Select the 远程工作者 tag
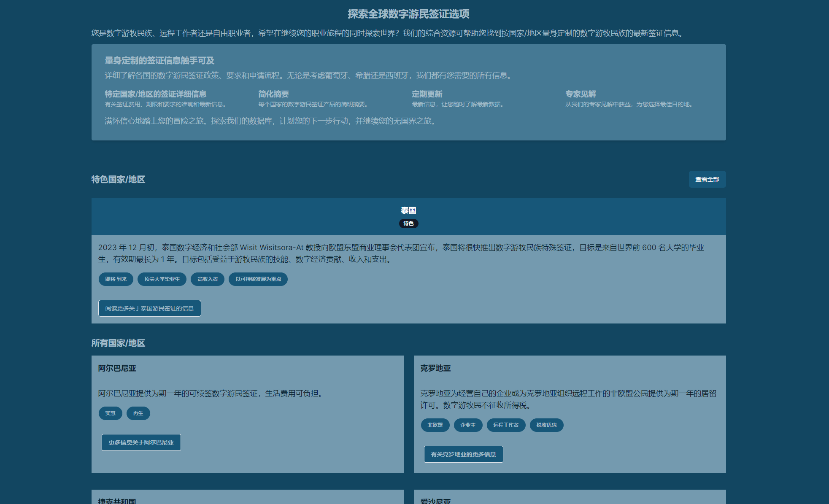The image size is (829, 504). [506, 425]
